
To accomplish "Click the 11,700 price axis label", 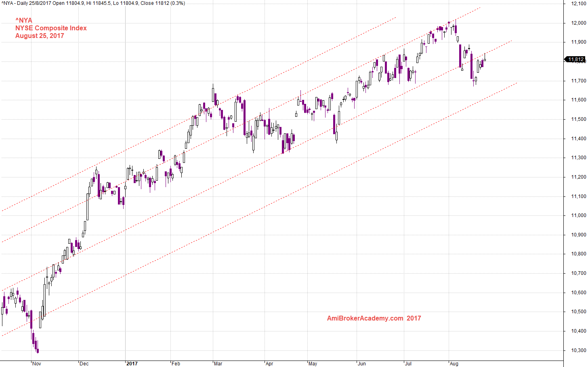I will 578,81.
